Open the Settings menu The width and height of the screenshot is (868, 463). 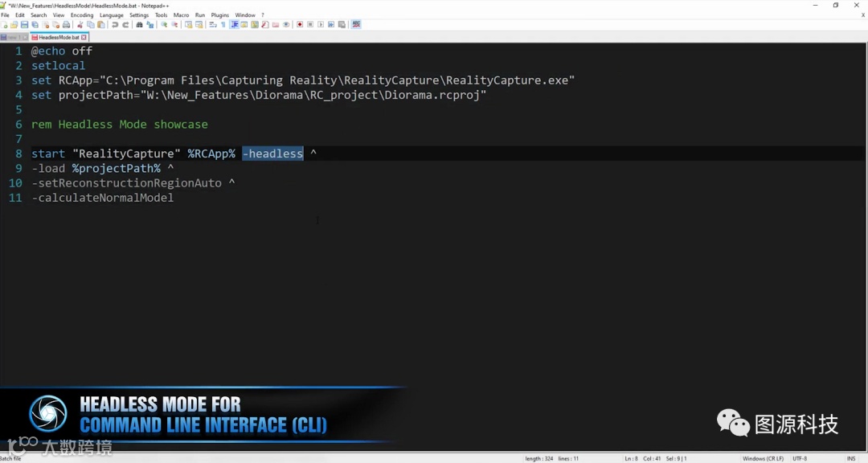(139, 15)
